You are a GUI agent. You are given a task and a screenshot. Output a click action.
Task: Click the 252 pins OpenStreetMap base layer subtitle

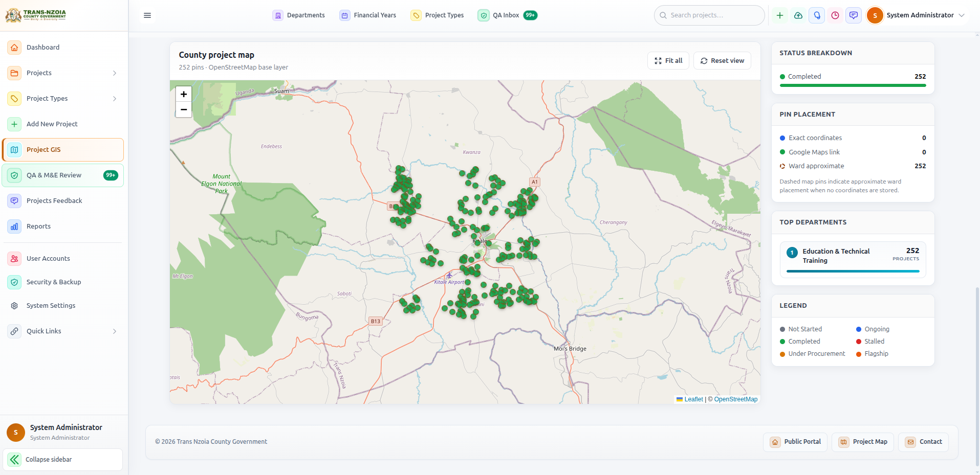pos(233,67)
